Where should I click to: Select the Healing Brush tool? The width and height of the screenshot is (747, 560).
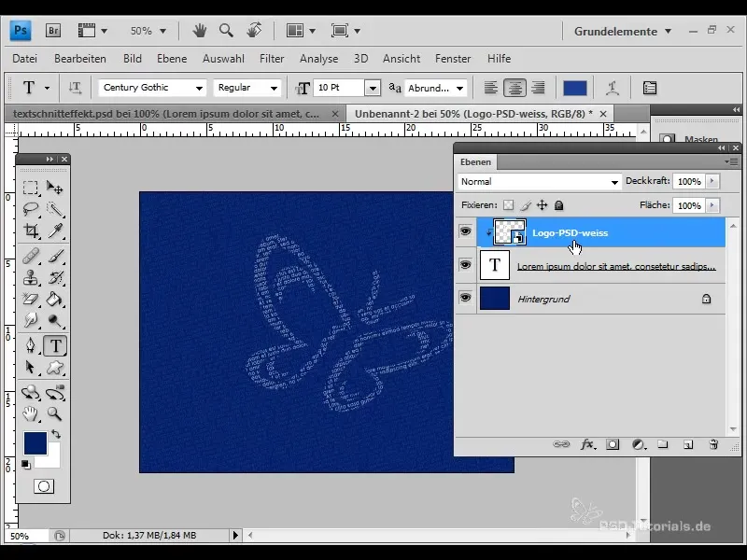pos(31,257)
